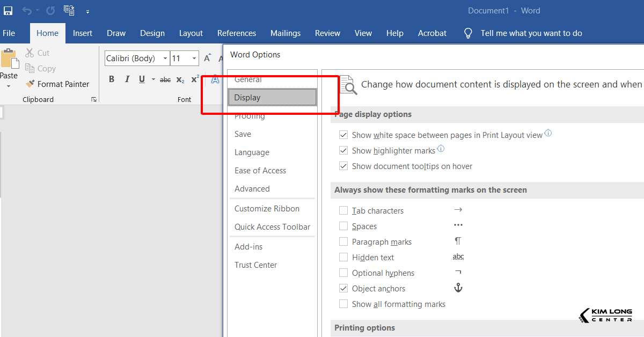Enable the Paragraph marks checkbox

pyautogui.click(x=343, y=242)
